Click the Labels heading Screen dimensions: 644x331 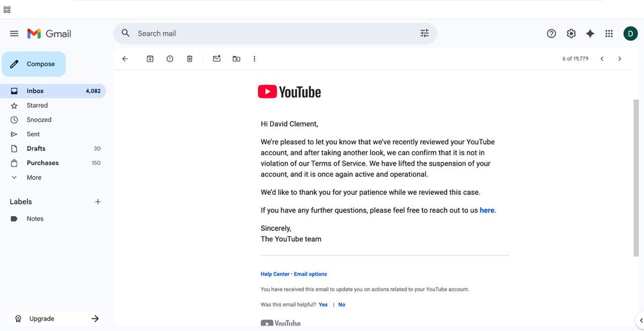pos(21,202)
